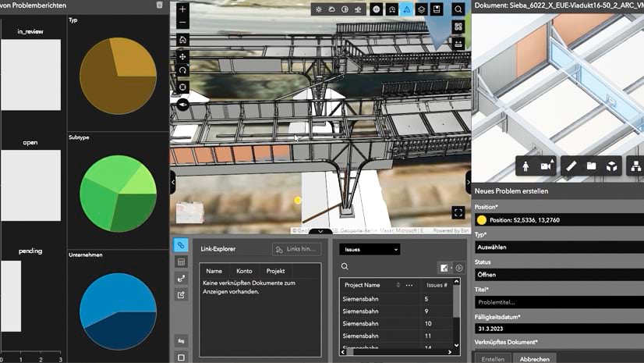
Task: Open Project Name column options ellipsis
Action: (x=409, y=285)
